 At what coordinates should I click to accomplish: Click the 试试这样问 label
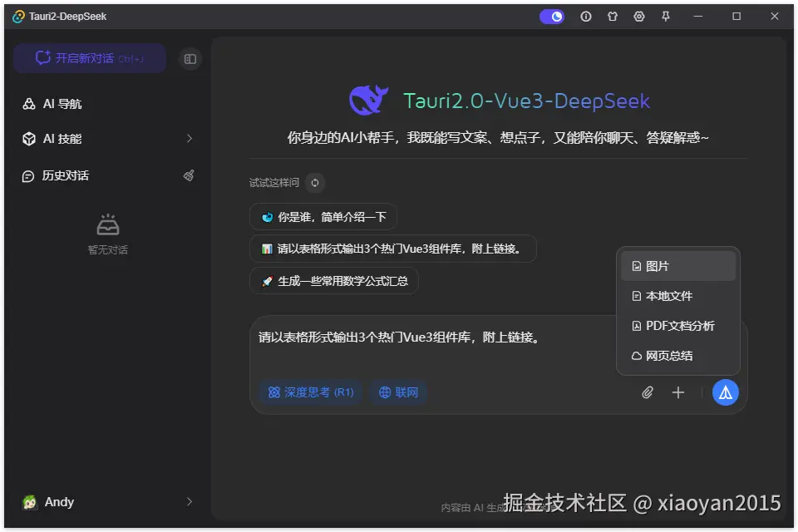[x=273, y=183]
